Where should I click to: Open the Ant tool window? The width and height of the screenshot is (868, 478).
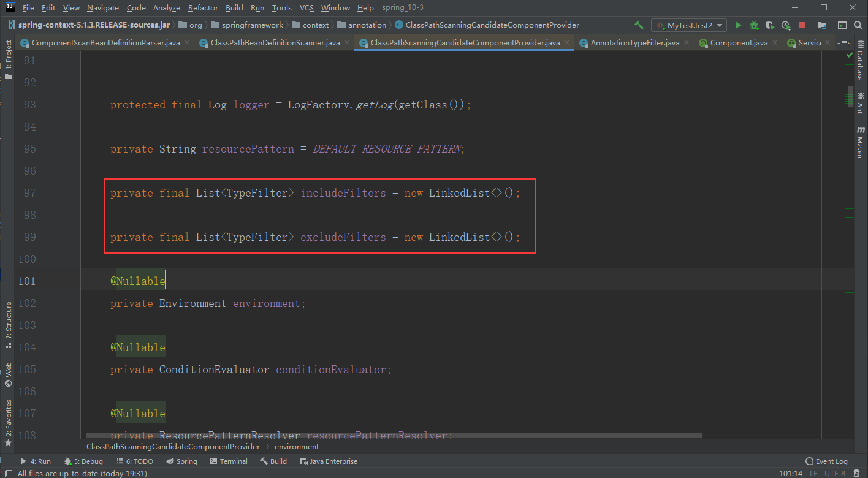click(860, 102)
